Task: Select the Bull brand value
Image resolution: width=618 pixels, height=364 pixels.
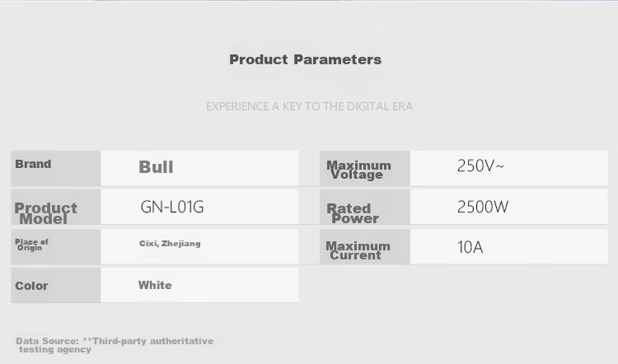Action: point(156,167)
